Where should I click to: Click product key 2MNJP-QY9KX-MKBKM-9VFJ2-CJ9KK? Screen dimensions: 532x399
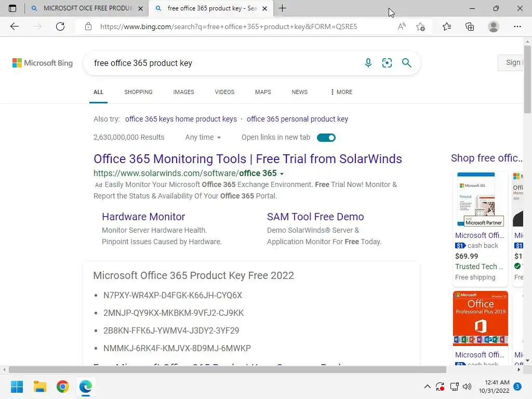pyautogui.click(x=174, y=313)
